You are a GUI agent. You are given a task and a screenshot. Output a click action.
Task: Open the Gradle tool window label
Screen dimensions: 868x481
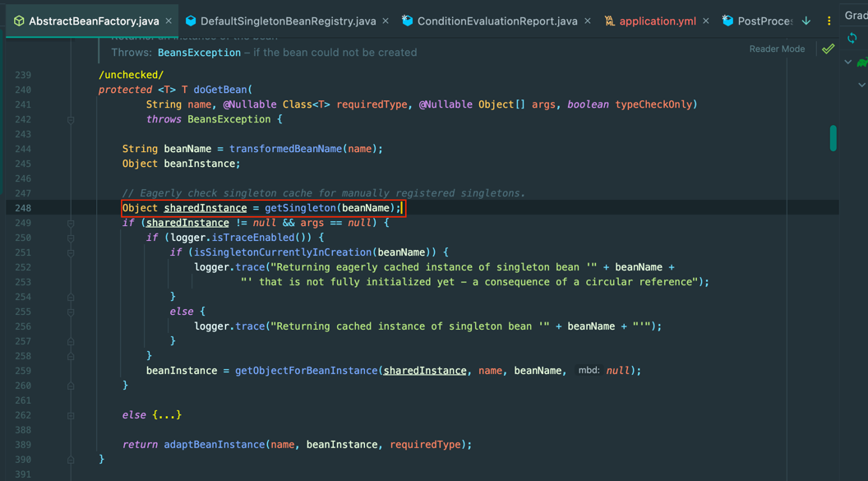pos(856,16)
